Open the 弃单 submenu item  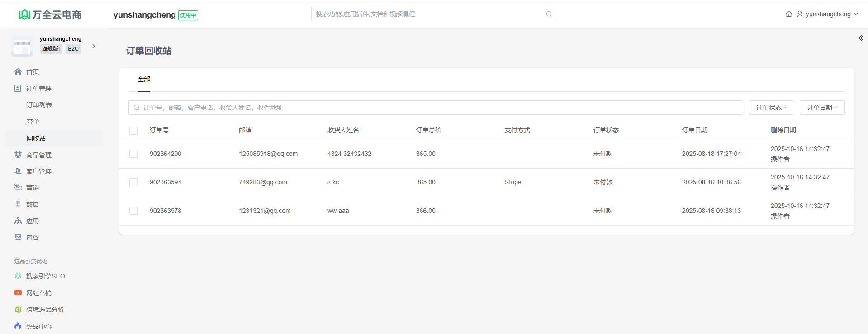[x=33, y=122]
